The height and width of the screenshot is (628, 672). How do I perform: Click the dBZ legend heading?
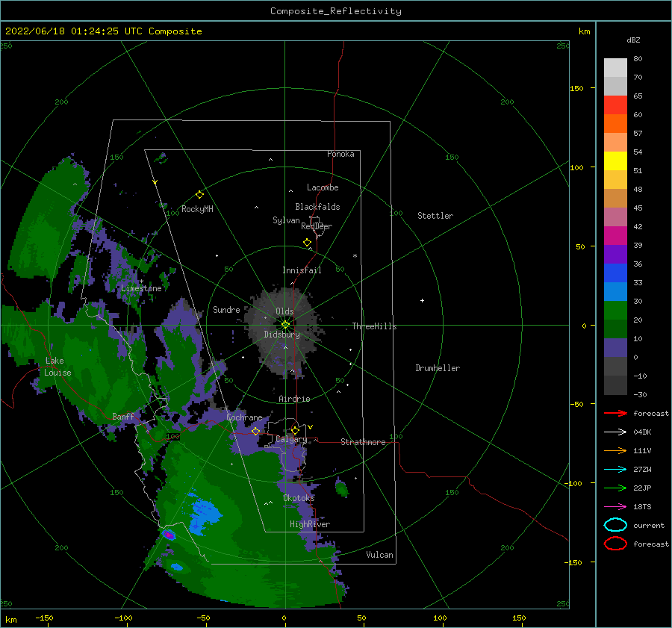pyautogui.click(x=633, y=40)
